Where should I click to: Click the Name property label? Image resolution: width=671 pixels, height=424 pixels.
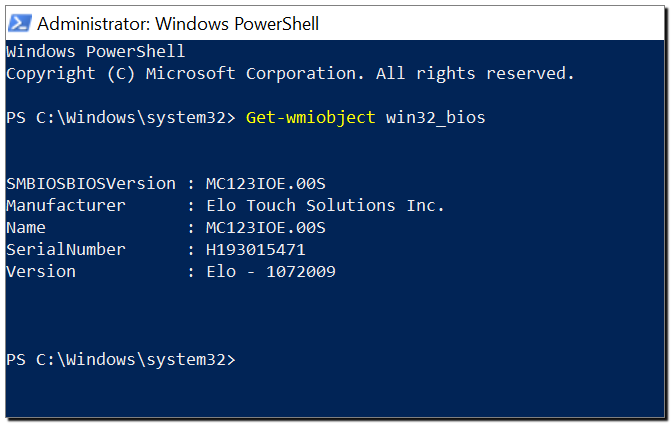26,228
